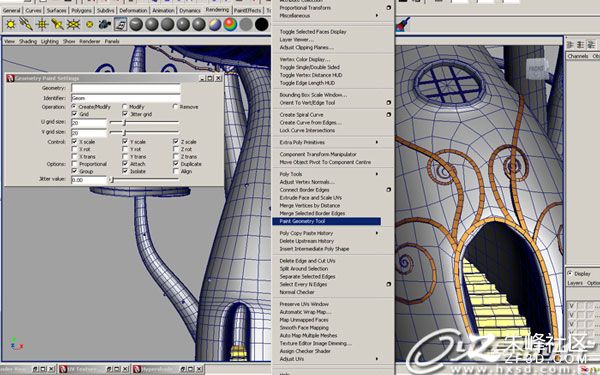Click the render clapperboard shelf icon

(120, 24)
